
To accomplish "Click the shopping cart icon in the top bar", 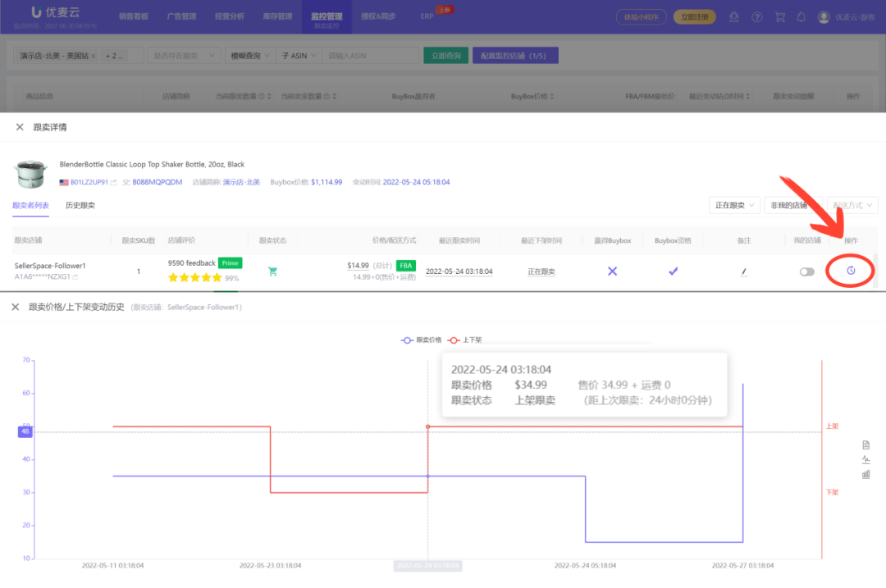I will (779, 16).
